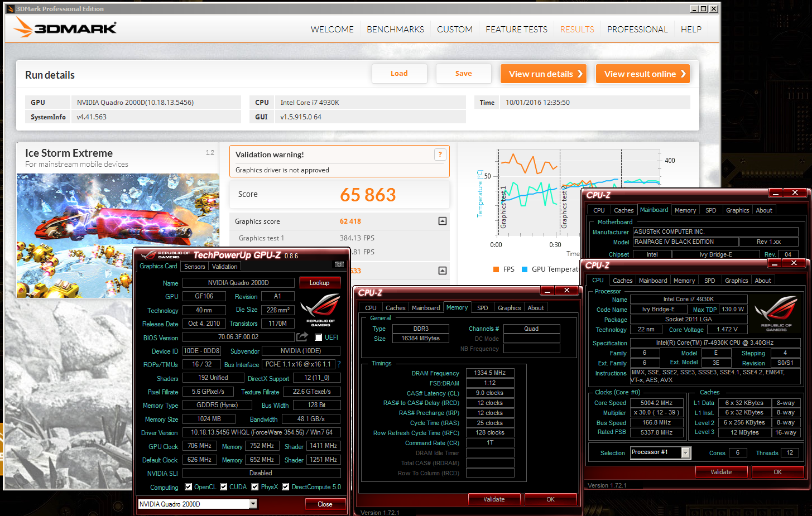Image resolution: width=812 pixels, height=516 pixels.
Task: Uncheck the OpenCL computing checkbox
Action: 188,486
